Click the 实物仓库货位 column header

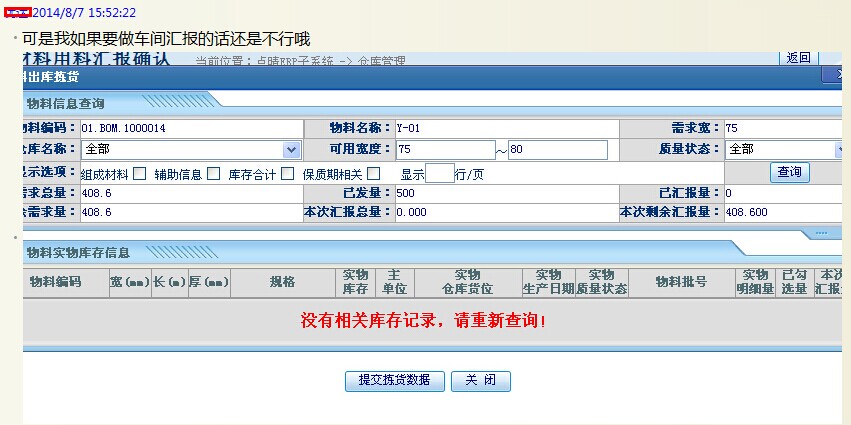click(468, 282)
